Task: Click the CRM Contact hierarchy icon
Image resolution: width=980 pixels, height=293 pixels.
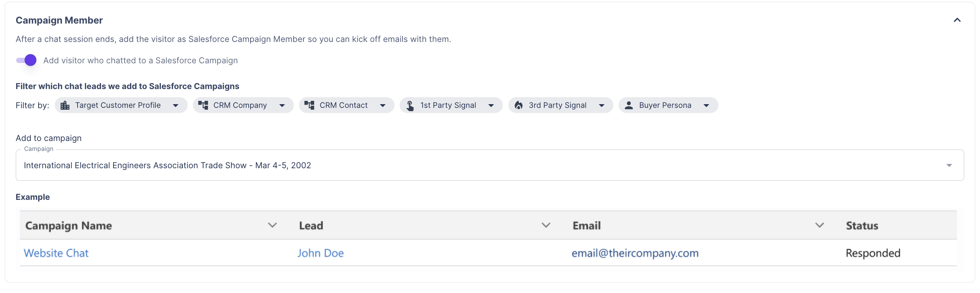Action: point(309,106)
